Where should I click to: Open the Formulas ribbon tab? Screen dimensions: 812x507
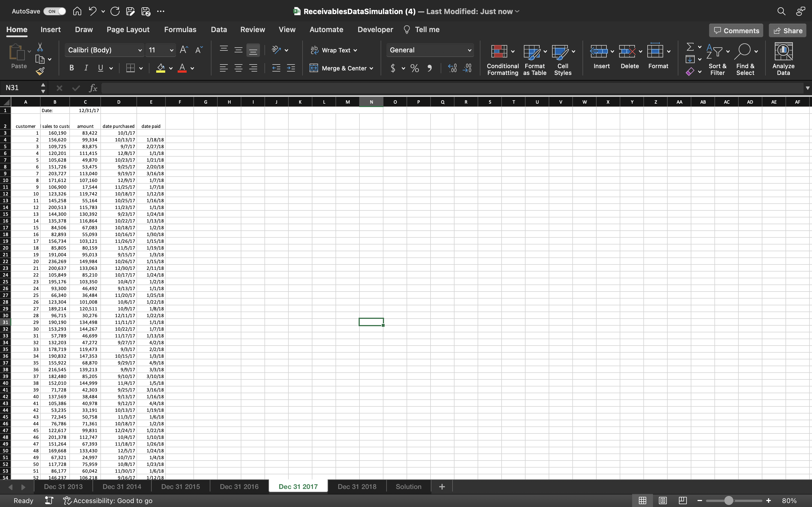point(180,30)
